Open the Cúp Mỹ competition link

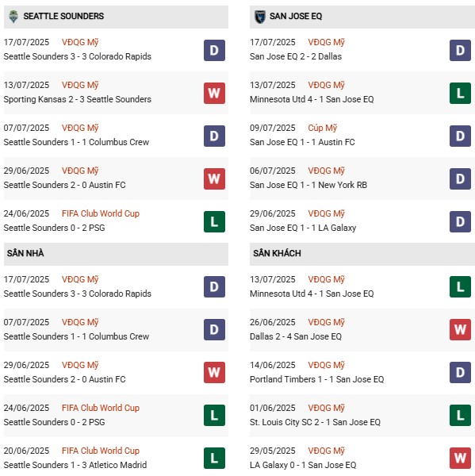[322, 128]
